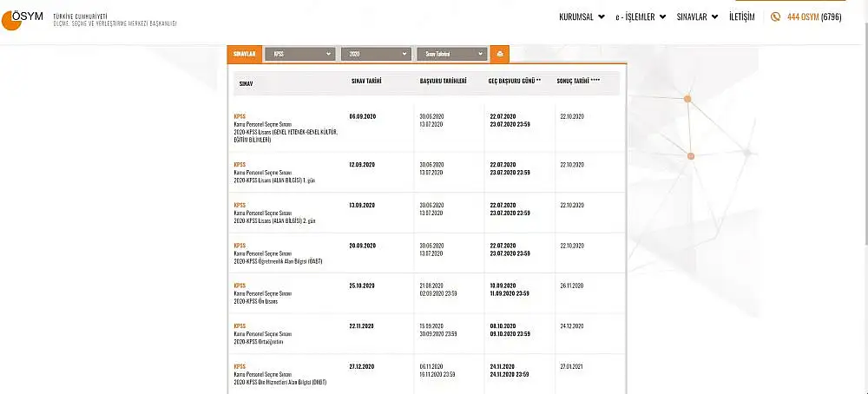
Task: Go to the İLETİŞİM page
Action: pyautogui.click(x=742, y=17)
